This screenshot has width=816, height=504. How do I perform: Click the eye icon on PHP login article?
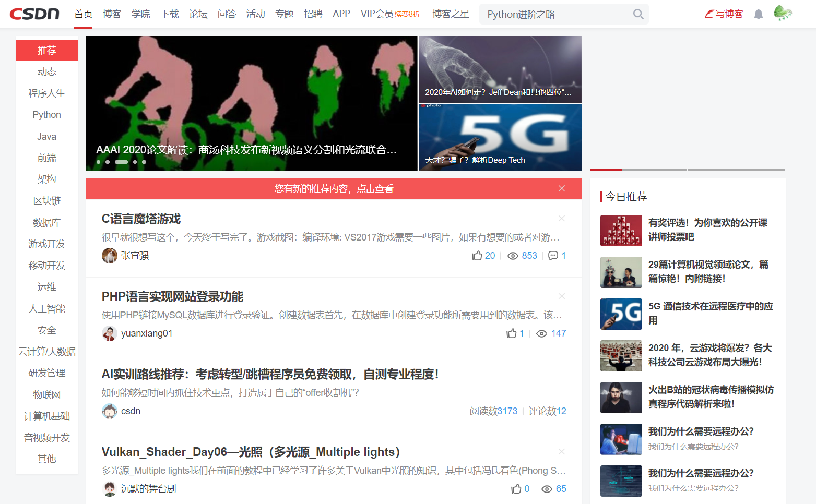[542, 333]
